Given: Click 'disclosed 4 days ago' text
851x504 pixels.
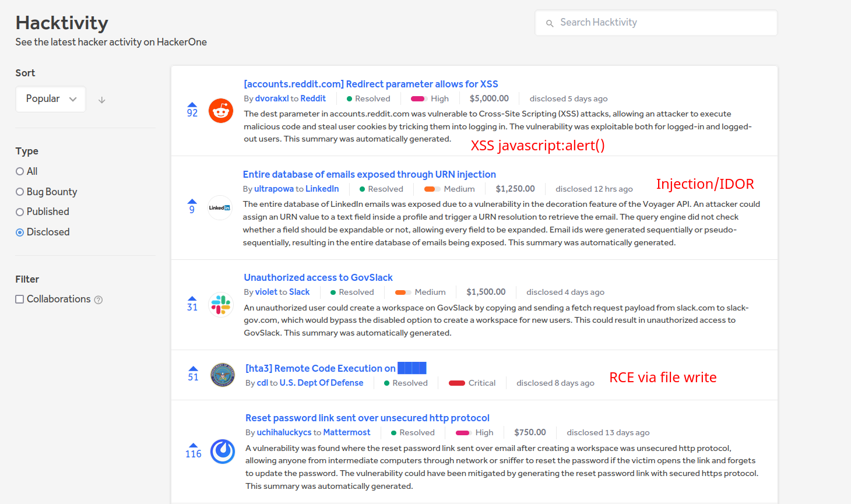Looking at the screenshot, I should point(565,292).
